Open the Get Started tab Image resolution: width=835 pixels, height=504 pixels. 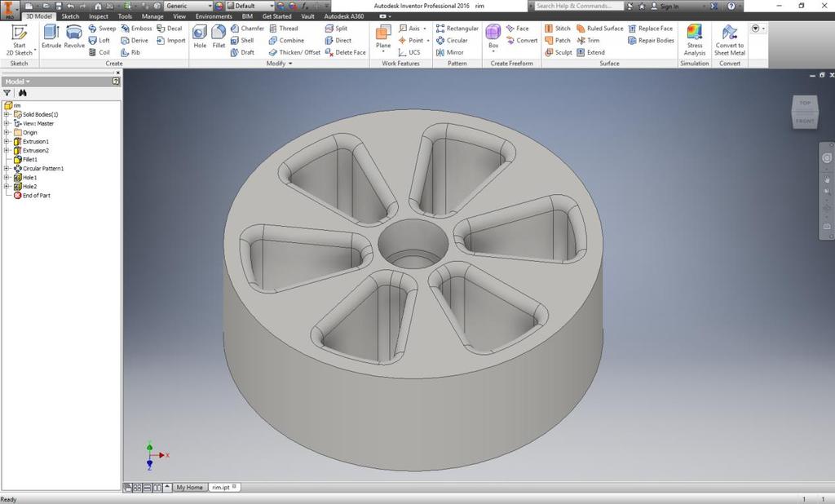(277, 16)
